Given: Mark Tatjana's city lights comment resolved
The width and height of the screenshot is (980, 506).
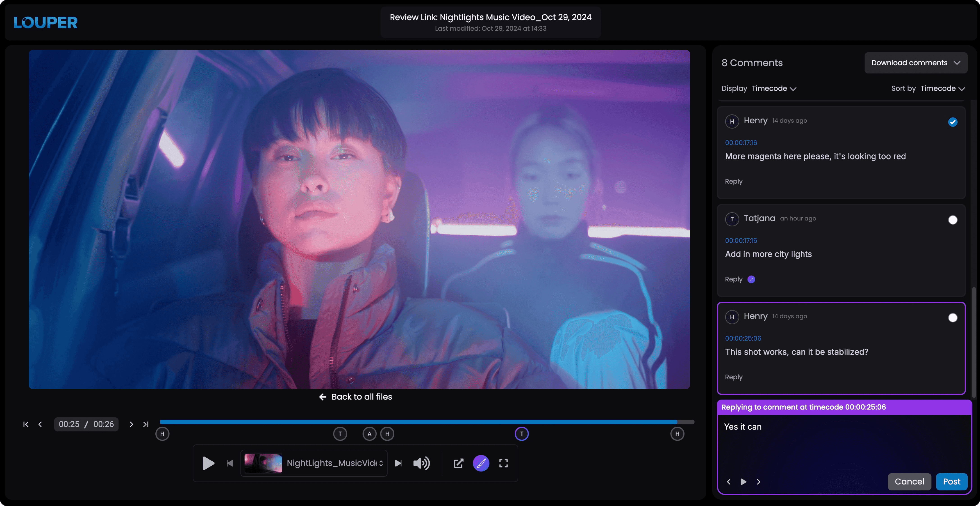Looking at the screenshot, I should [x=953, y=220].
